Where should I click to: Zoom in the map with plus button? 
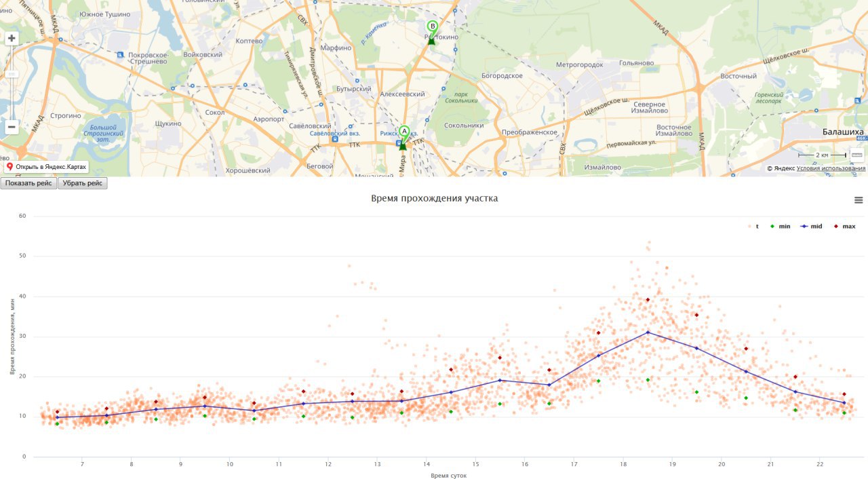pyautogui.click(x=12, y=39)
